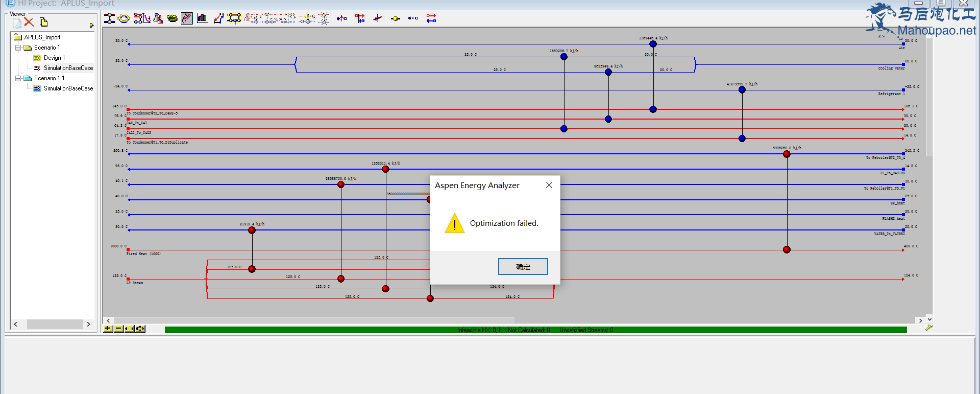The image size is (980, 394).
Task: Click the wide dashed loop-path toolbar icon
Action: (279, 18)
